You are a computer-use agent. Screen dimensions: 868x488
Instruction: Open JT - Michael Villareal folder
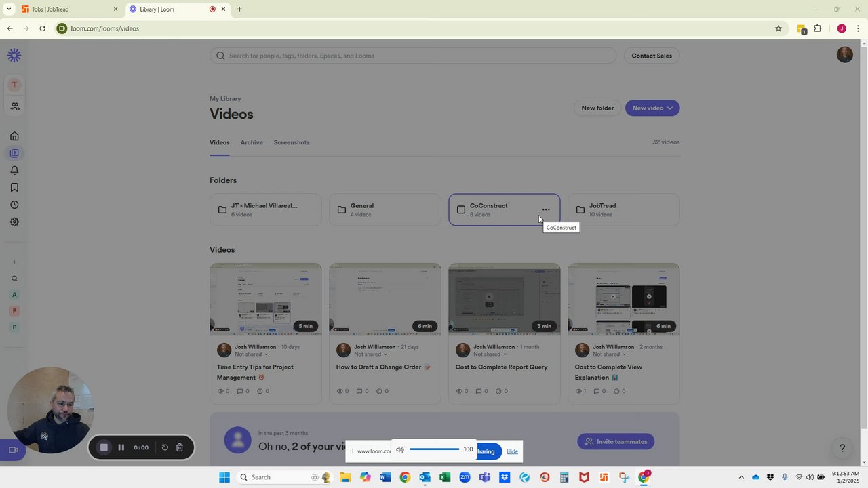[x=266, y=209]
